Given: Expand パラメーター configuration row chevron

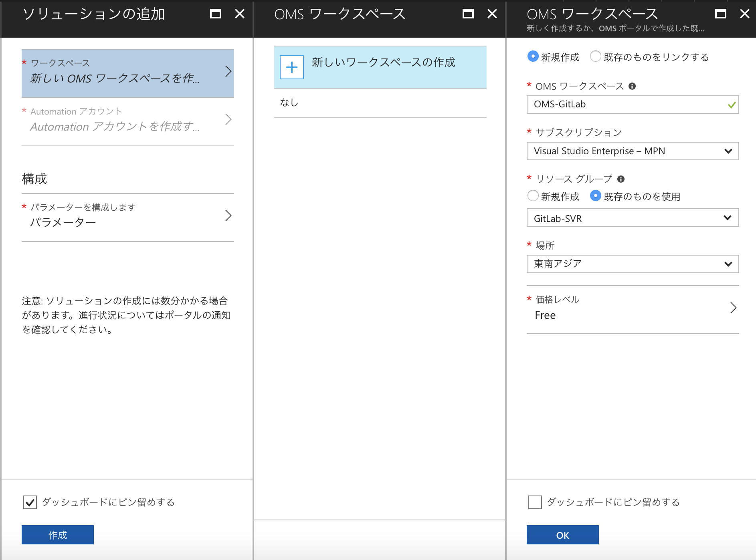Looking at the screenshot, I should click(x=228, y=216).
